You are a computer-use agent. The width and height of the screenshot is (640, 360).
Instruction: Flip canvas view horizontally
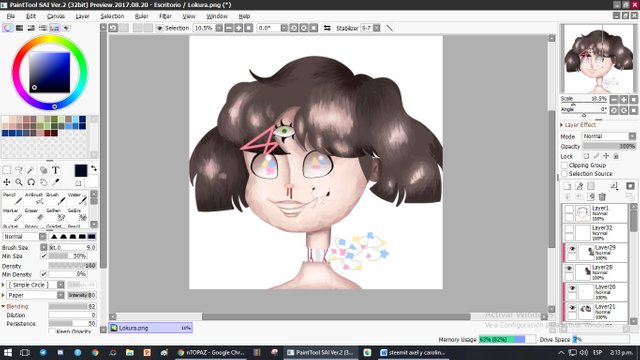pyautogui.click(x=327, y=28)
